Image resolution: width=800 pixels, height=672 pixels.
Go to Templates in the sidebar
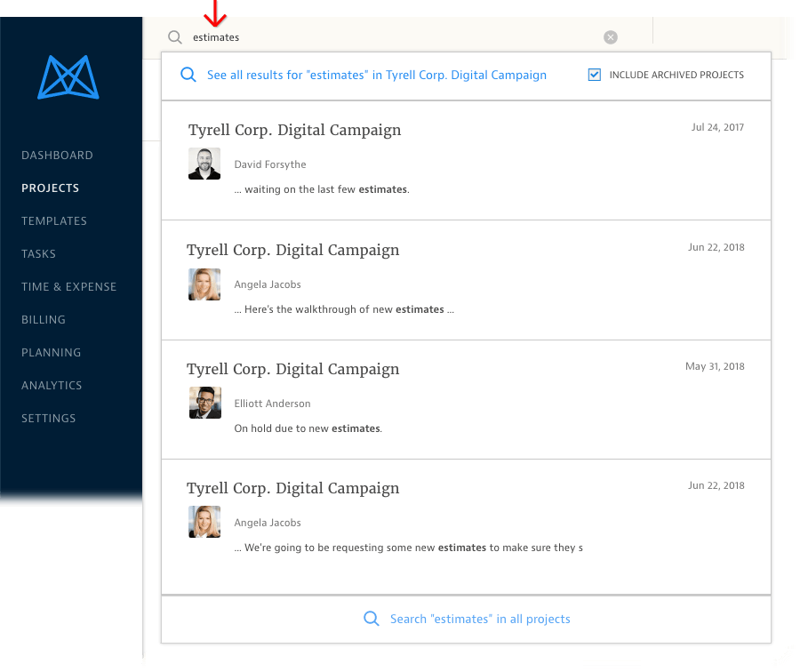point(54,221)
